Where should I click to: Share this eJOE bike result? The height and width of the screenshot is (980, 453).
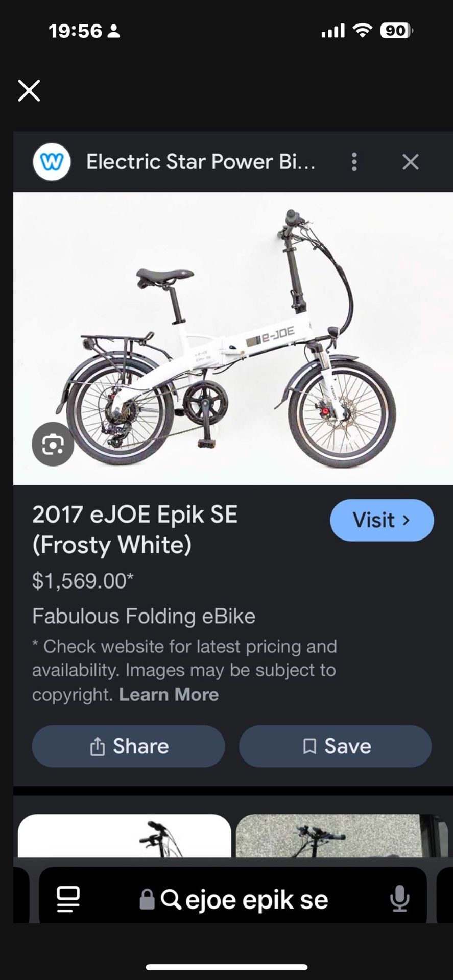pyautogui.click(x=128, y=746)
